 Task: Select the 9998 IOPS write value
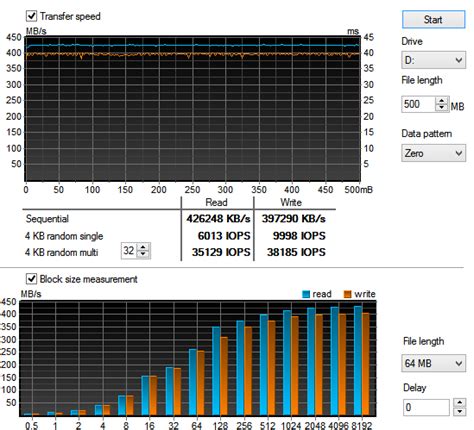pos(299,236)
